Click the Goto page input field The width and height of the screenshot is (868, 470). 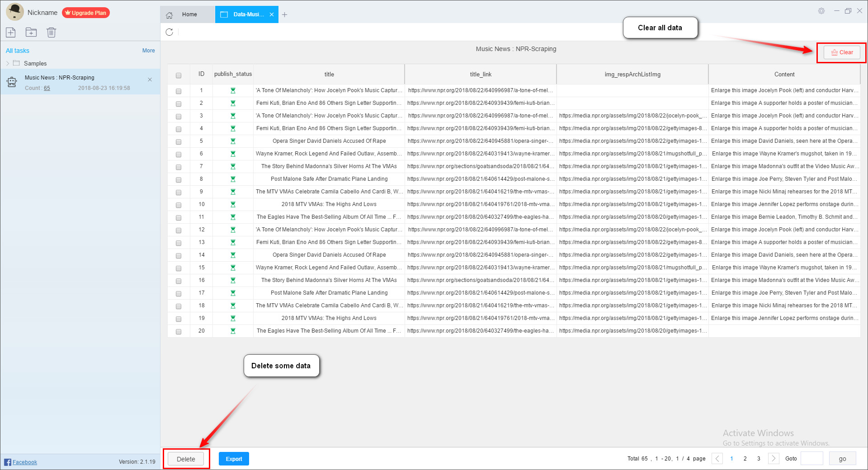tap(812, 459)
